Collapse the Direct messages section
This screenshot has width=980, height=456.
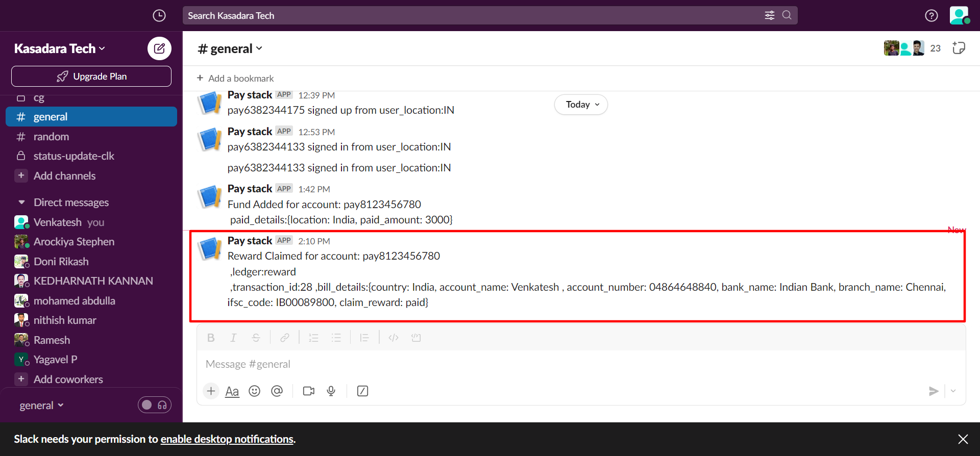point(21,202)
